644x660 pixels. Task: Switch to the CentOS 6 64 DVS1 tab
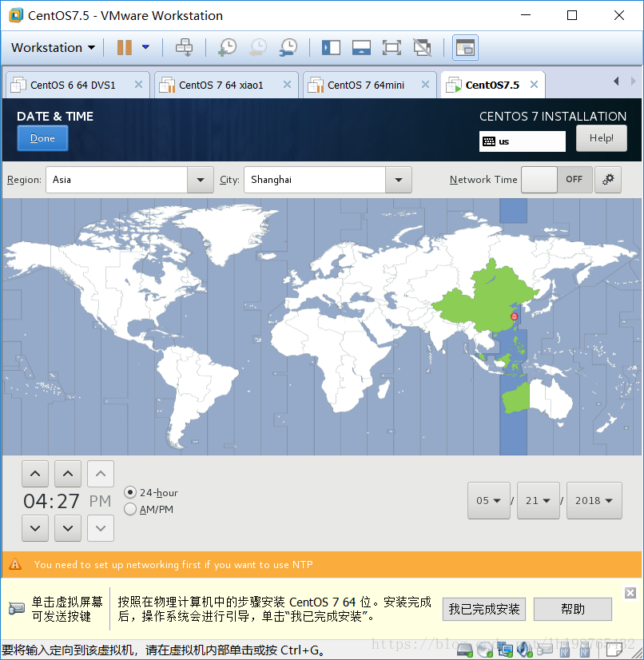(x=73, y=85)
